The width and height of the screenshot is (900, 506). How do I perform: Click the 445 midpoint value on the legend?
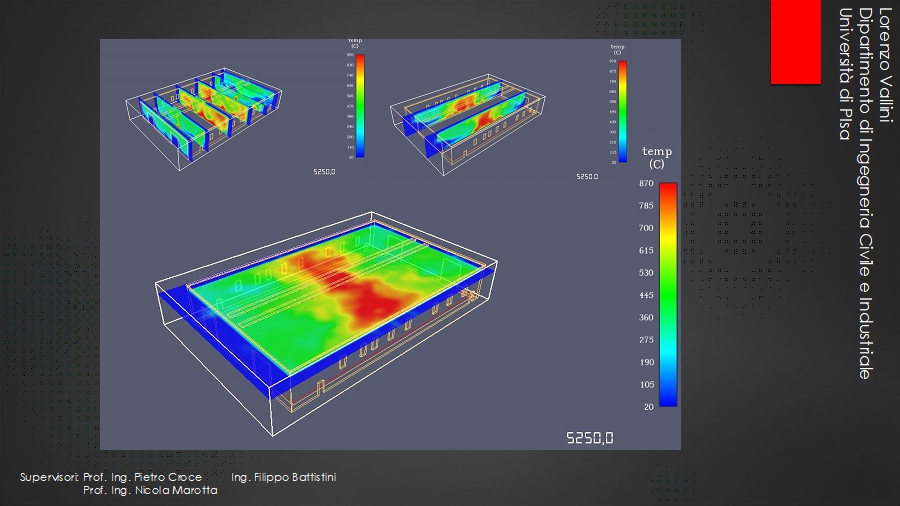coord(647,295)
